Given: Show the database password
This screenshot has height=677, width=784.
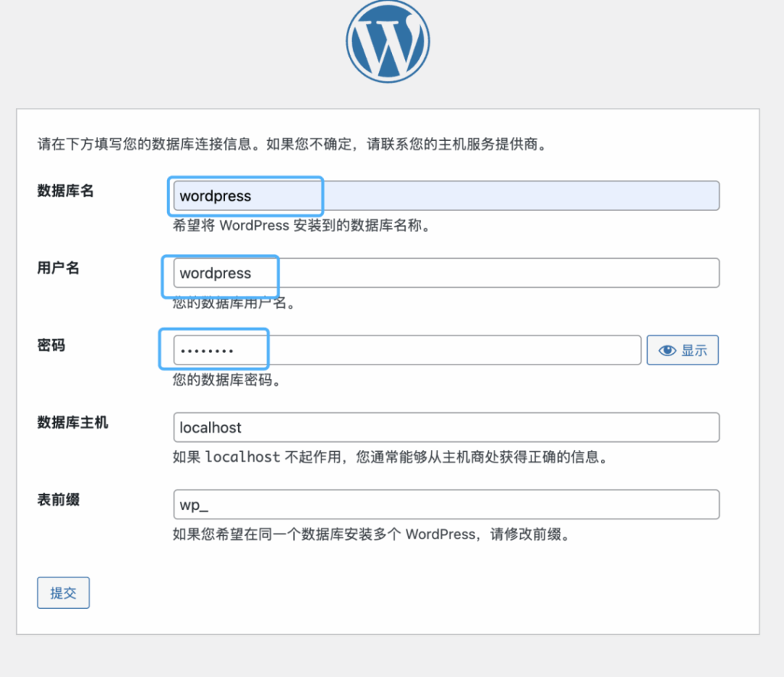Looking at the screenshot, I should pyautogui.click(x=682, y=350).
